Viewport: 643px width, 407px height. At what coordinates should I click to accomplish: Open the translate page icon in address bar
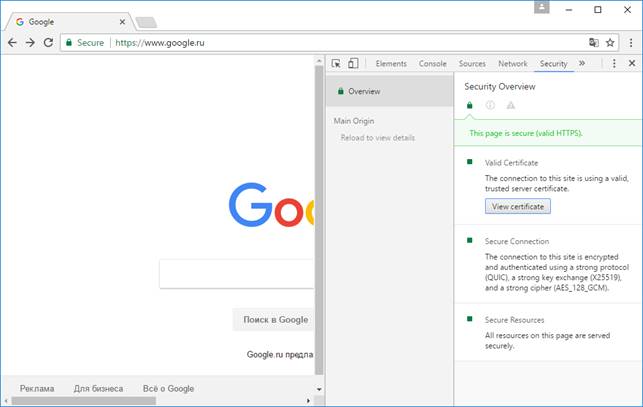(x=593, y=43)
